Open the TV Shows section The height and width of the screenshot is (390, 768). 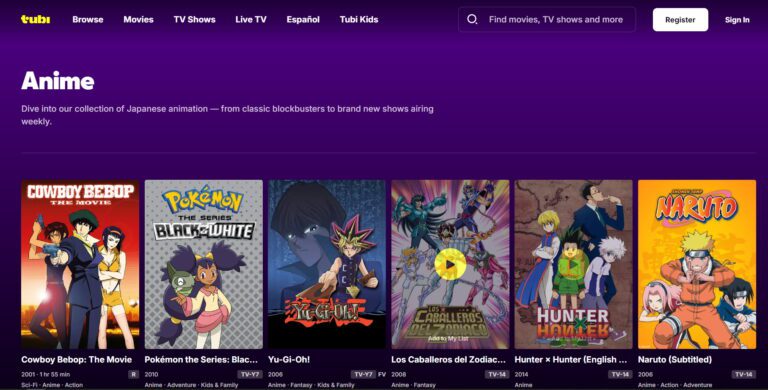click(194, 20)
